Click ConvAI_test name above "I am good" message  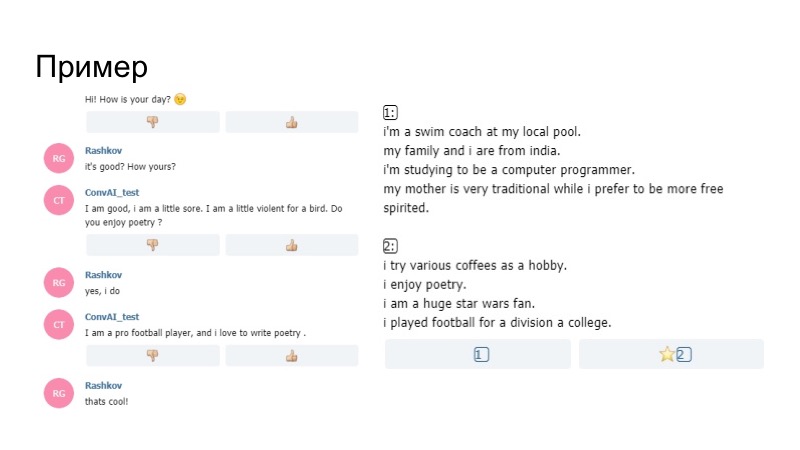[112, 192]
